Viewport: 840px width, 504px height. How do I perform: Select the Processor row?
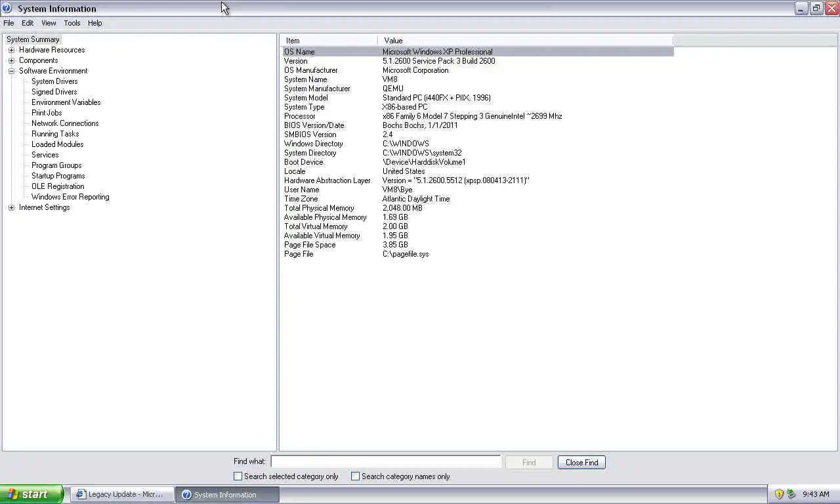point(478,116)
